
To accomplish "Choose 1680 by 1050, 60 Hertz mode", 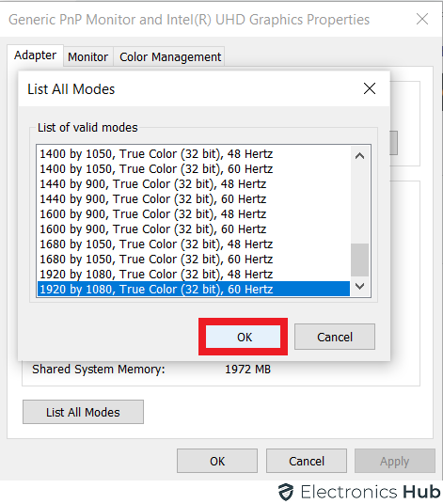I will 194,260.
